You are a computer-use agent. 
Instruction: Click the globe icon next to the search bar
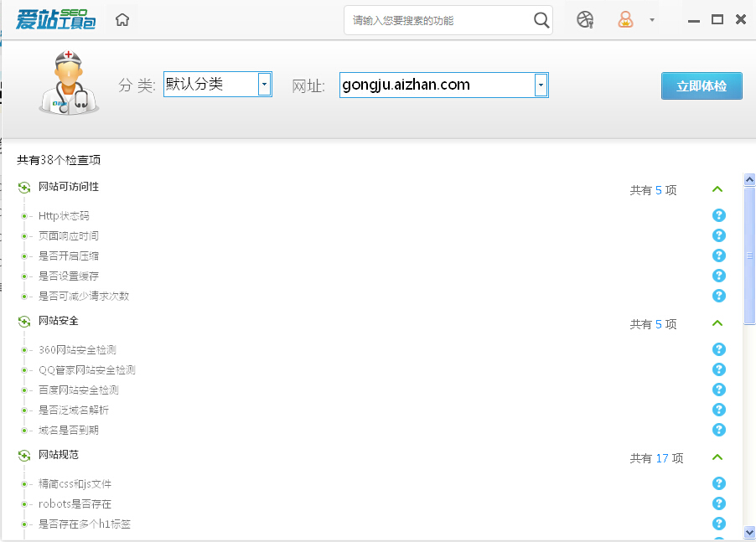coord(584,18)
